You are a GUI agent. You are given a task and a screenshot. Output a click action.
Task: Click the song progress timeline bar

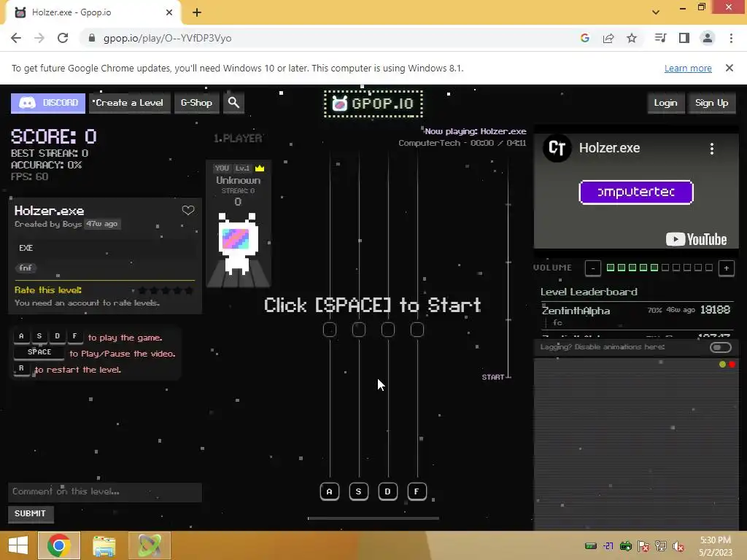click(508, 267)
